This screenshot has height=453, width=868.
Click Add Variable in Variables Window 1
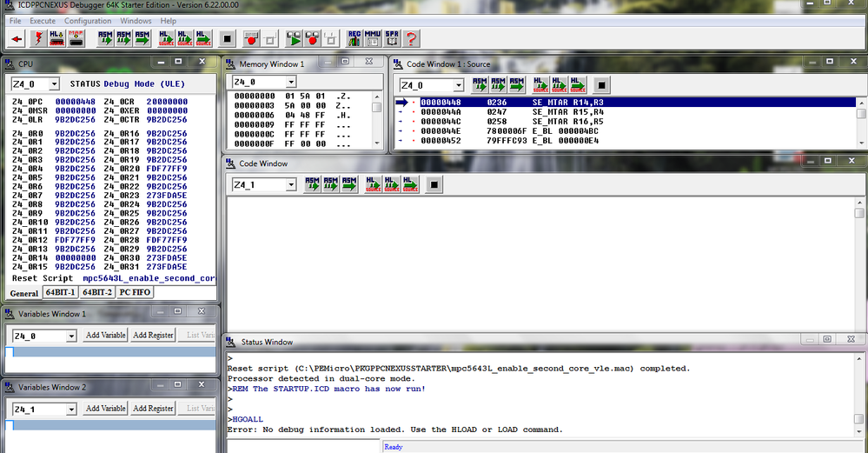[106, 335]
